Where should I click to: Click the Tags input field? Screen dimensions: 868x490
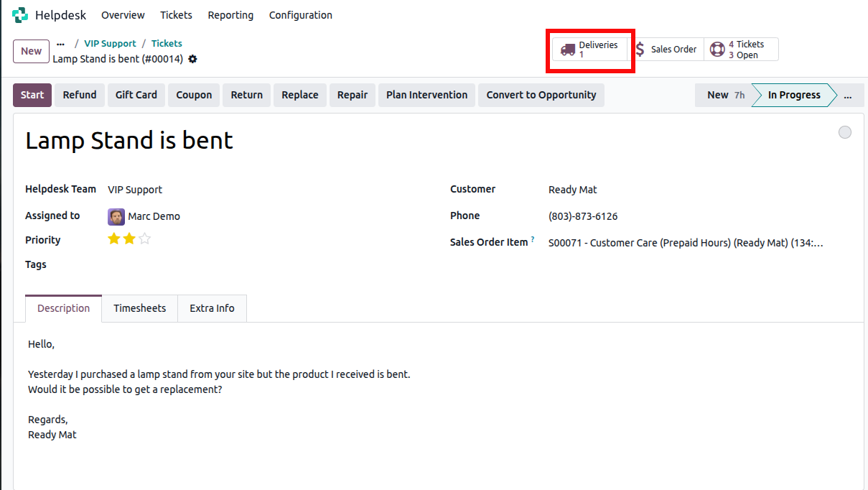pos(273,264)
